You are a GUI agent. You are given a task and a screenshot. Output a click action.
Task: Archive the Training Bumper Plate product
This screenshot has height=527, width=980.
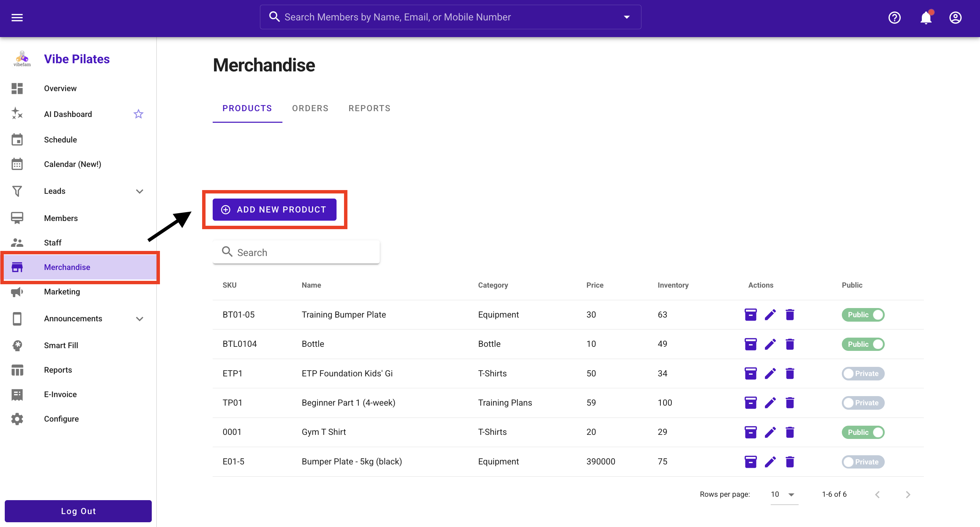(x=750, y=315)
